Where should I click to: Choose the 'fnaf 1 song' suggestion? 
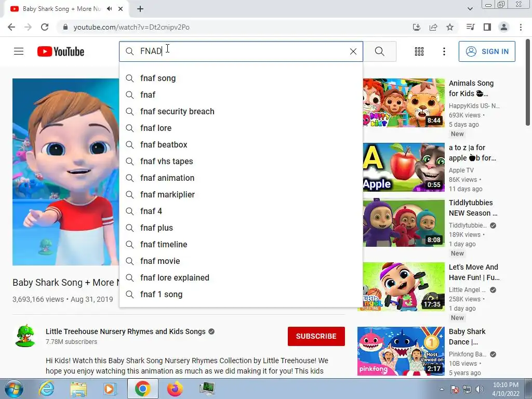[241, 294]
